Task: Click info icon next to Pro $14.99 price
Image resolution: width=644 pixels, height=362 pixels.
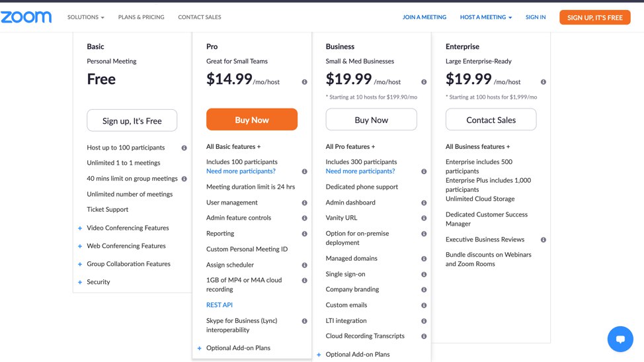Action: pos(304,82)
